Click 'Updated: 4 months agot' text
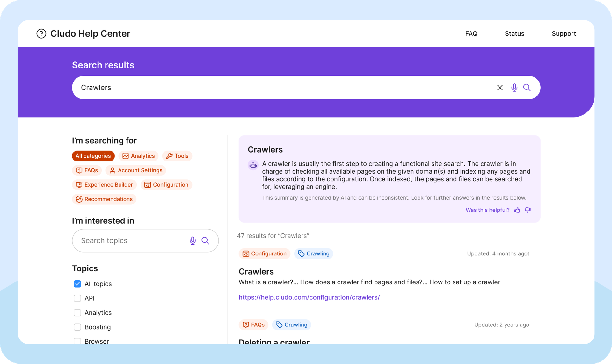This screenshot has height=364, width=612. pyautogui.click(x=498, y=253)
